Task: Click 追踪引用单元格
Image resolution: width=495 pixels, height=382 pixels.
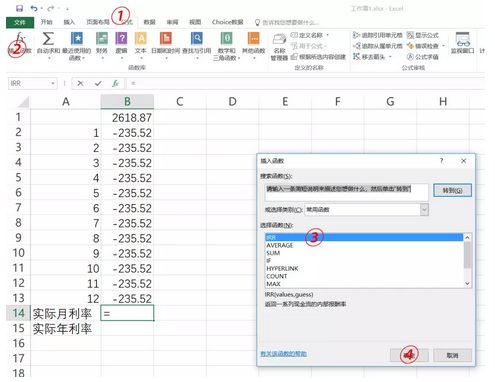Action: coord(378,35)
